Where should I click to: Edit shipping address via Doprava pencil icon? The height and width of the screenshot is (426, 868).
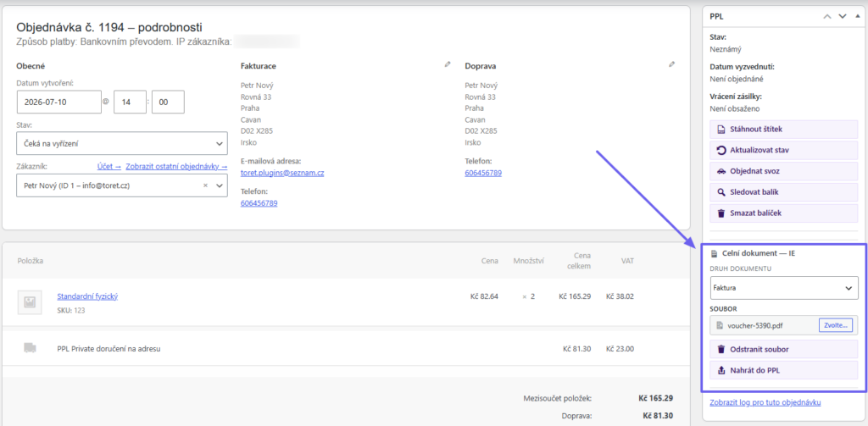[671, 64]
